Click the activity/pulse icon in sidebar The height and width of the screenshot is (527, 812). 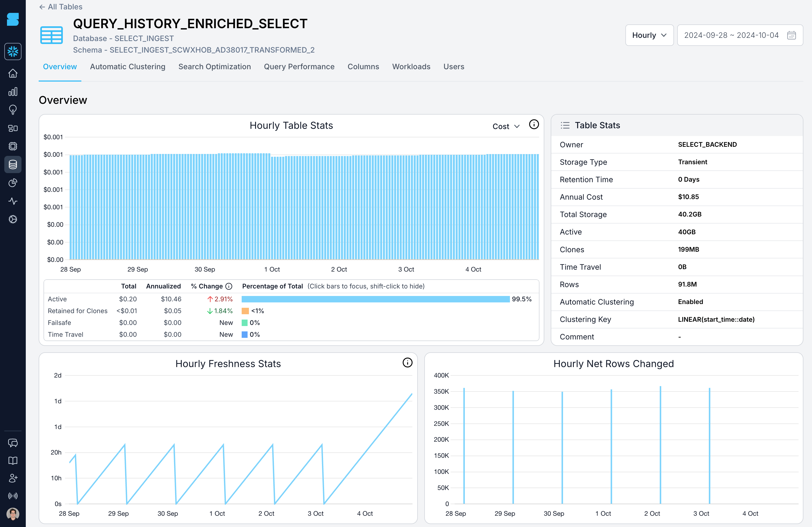[x=13, y=200]
